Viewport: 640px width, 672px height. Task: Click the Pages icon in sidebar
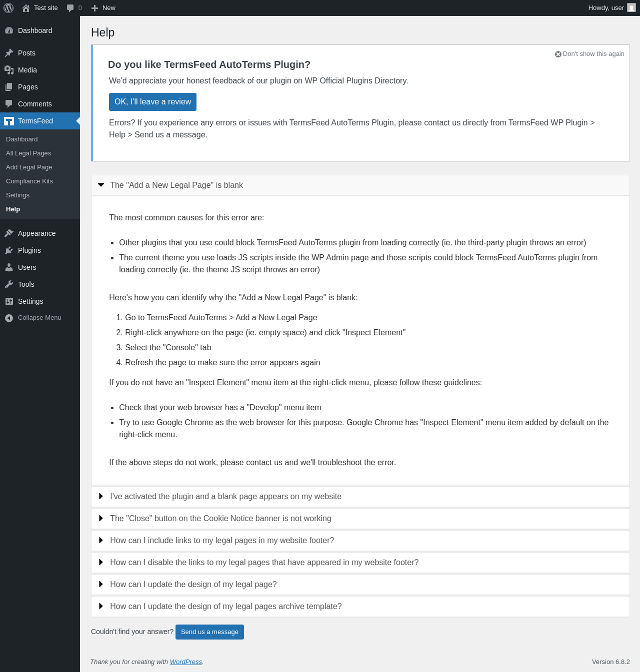[x=9, y=87]
